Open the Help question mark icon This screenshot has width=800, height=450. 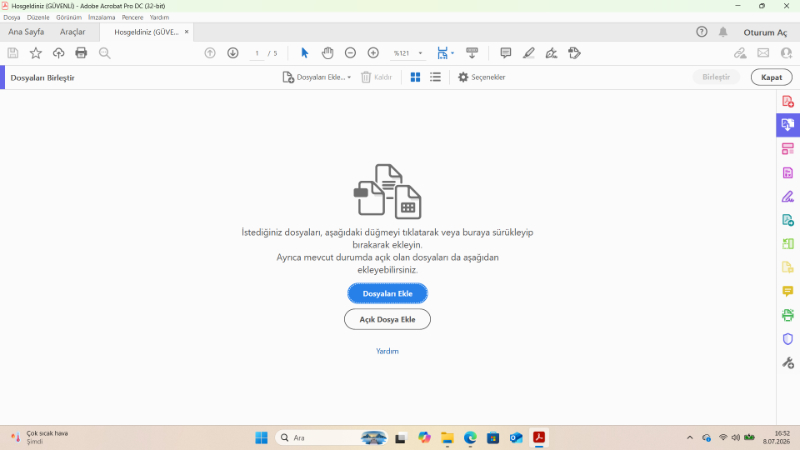pos(702,32)
